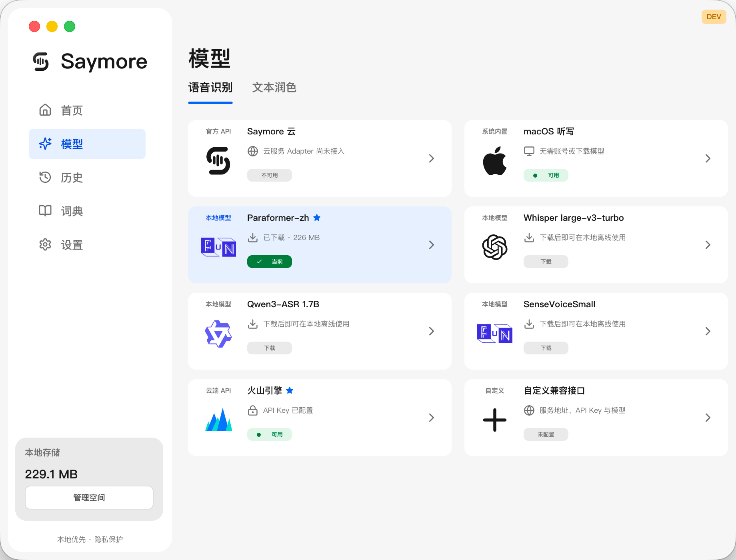Click the 火山引擎 mountain logo
Screen dimensions: 736x560
[x=218, y=419]
